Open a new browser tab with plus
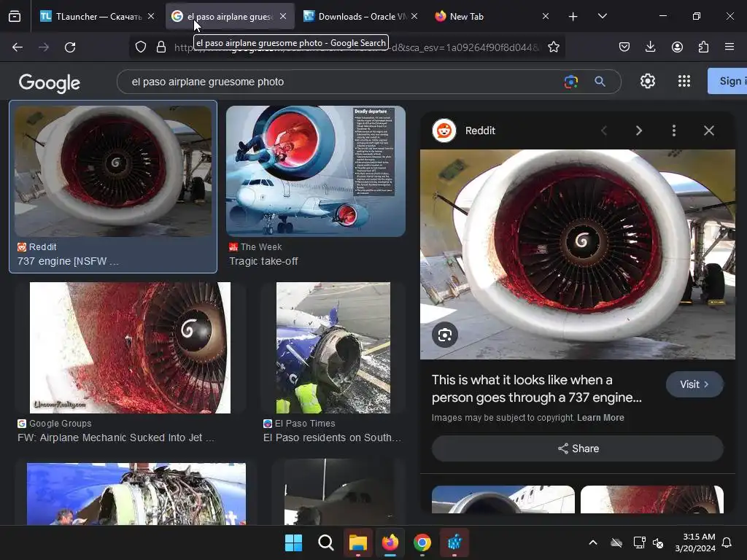Screen dimensions: 747x560 click(x=573, y=17)
